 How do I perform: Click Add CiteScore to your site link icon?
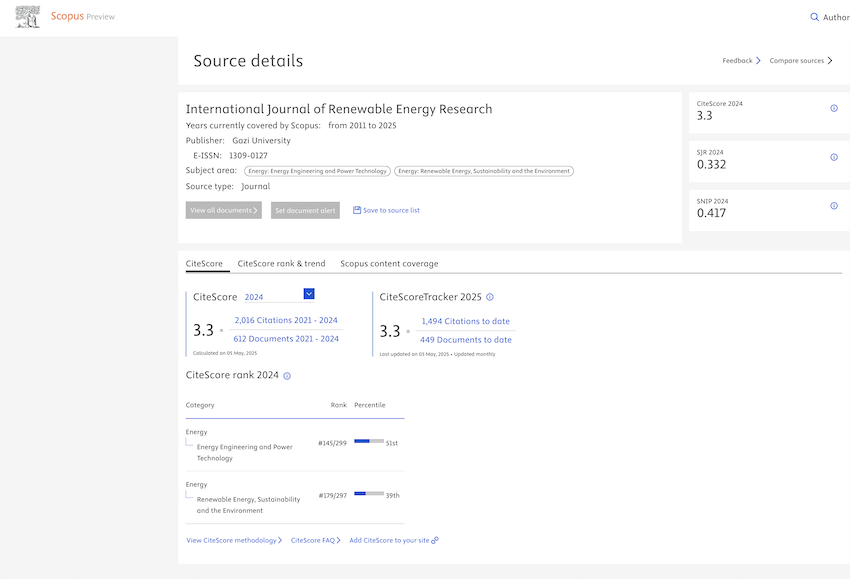tap(435, 540)
